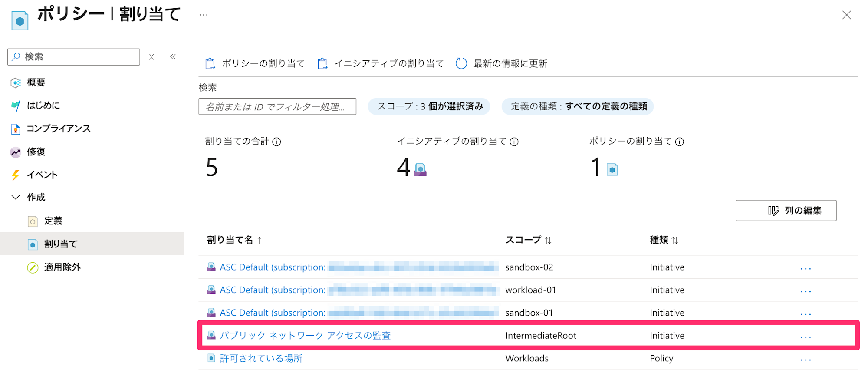Sort by スコープ column

tap(529, 240)
